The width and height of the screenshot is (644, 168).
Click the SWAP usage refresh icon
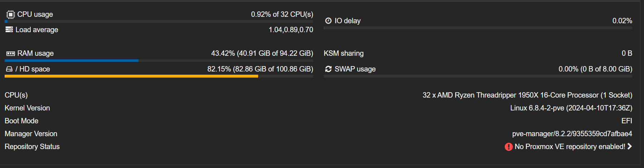point(328,69)
